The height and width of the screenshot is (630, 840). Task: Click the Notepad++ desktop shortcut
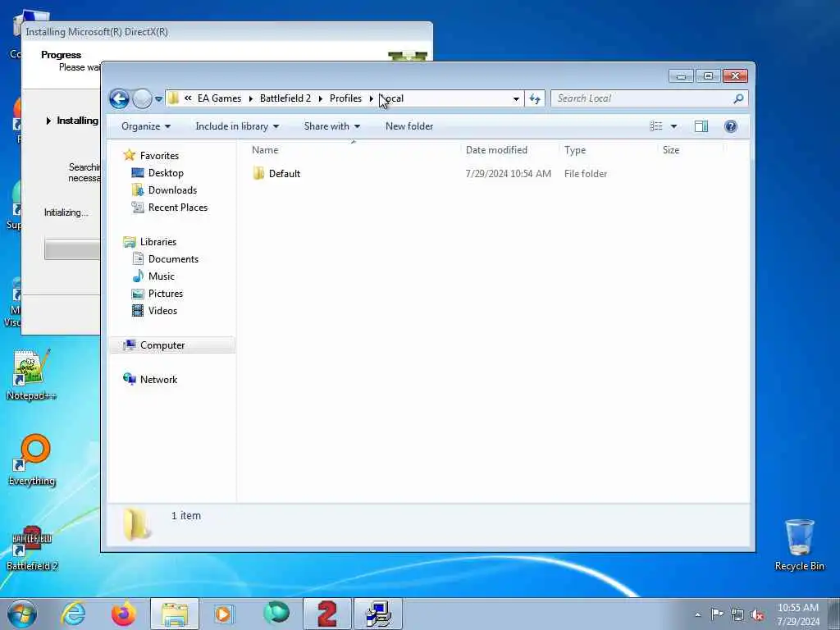(31, 375)
